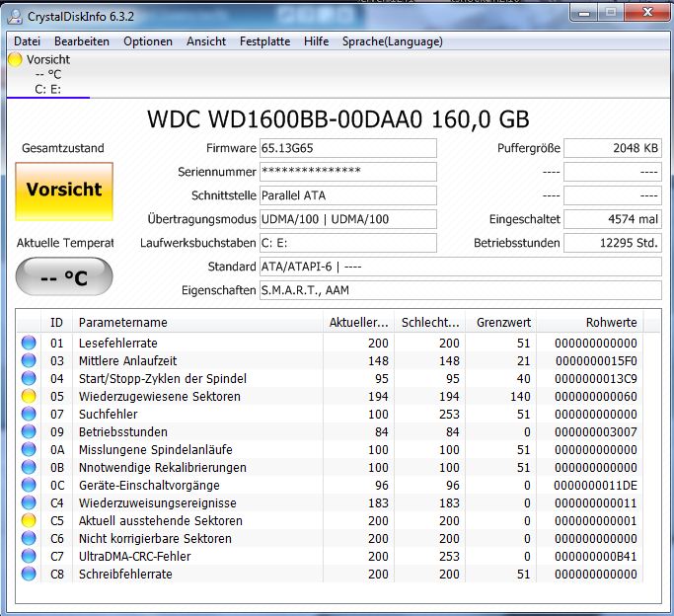Screen dimensions: 674x616
Task: Click the -- °C temperature button
Action: pos(64,276)
